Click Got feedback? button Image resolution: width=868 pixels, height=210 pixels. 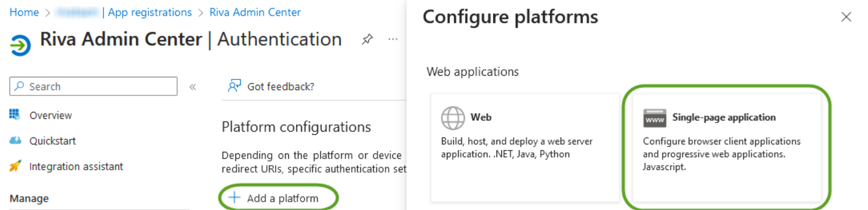pos(271,86)
